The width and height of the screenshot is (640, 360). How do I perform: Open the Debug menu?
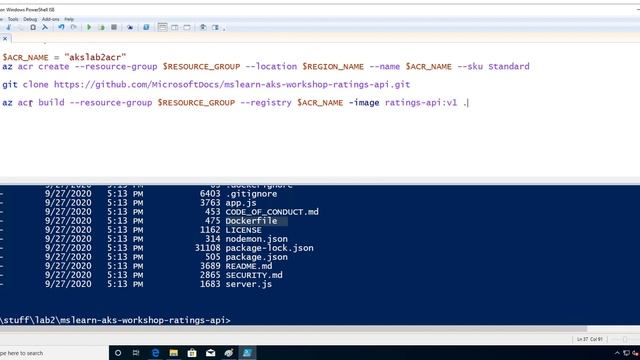[x=30, y=19]
